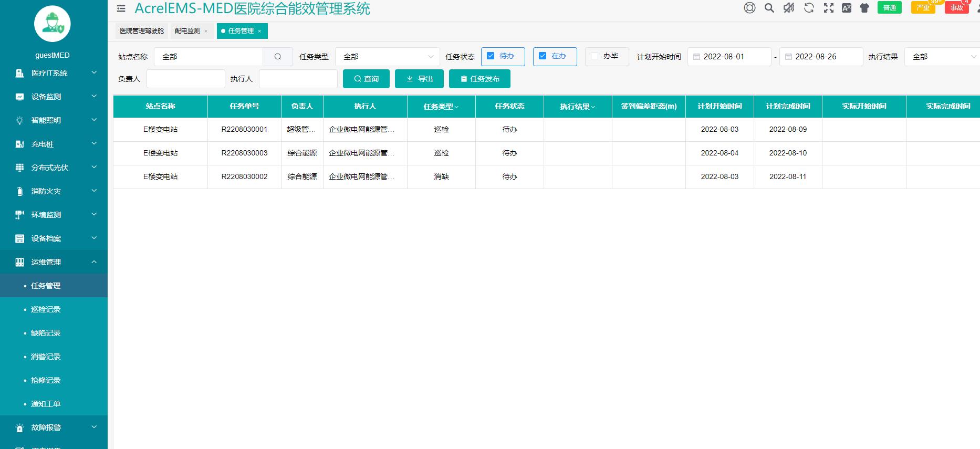
Task: Click the red 事故 alarm badge
Action: click(956, 7)
